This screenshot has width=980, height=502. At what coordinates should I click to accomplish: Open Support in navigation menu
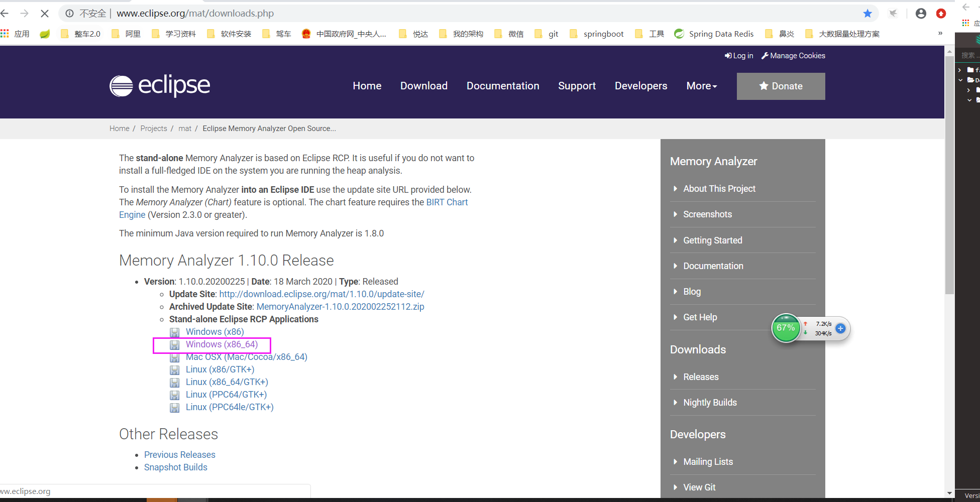click(577, 86)
